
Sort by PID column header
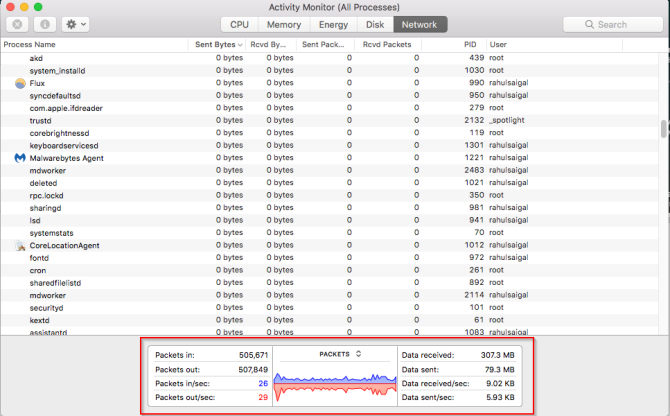click(454, 44)
